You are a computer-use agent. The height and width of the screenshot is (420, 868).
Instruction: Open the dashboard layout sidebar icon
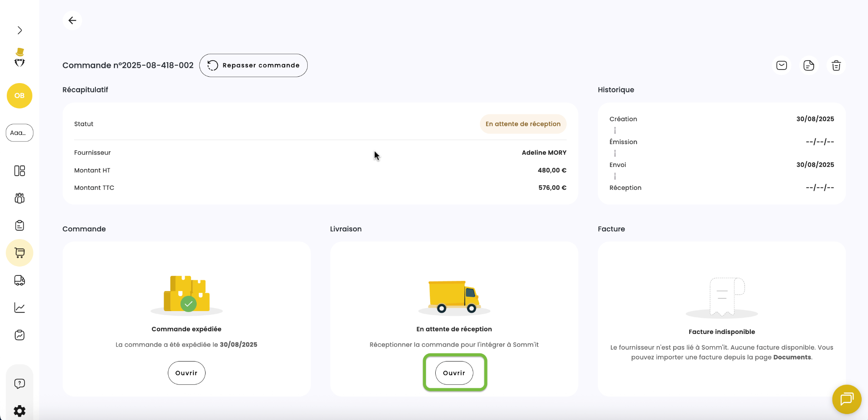click(x=19, y=171)
